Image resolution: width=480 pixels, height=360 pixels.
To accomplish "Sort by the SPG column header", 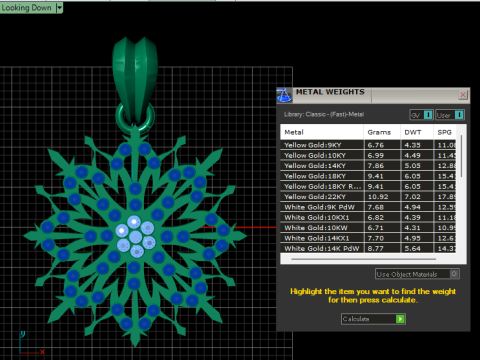I will pos(445,132).
